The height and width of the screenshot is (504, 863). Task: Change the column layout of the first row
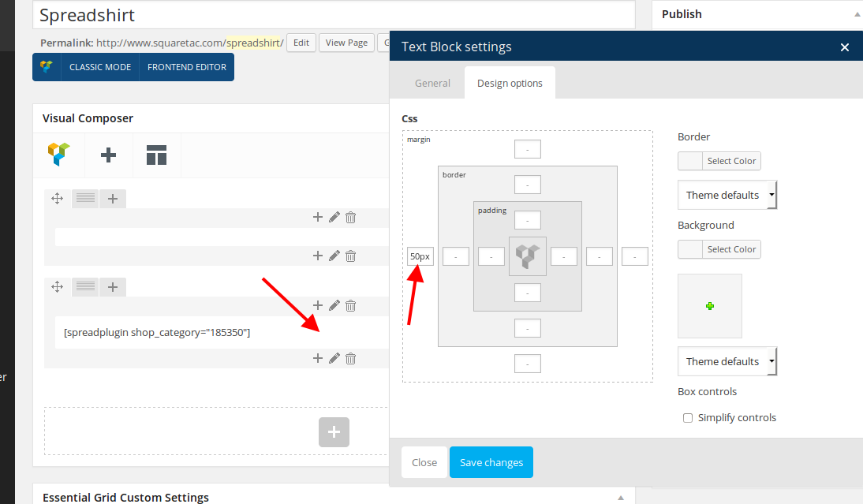click(85, 198)
